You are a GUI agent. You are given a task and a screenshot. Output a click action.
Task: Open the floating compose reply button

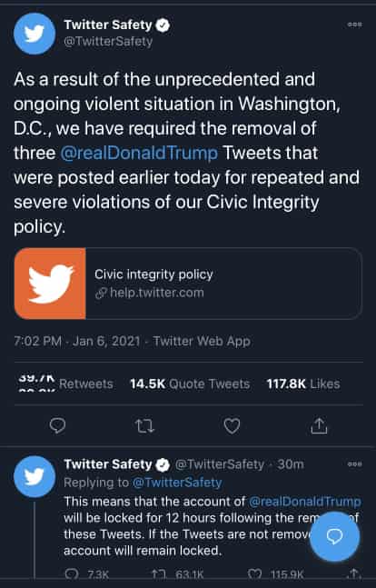point(334,536)
